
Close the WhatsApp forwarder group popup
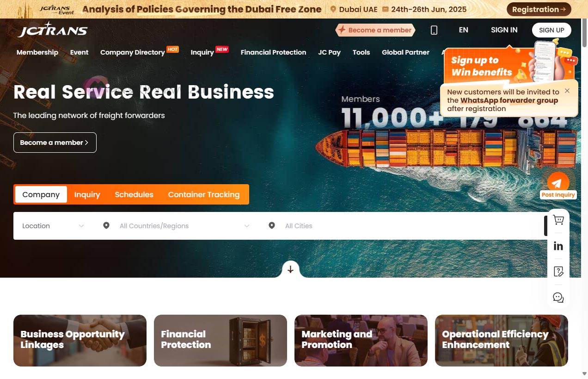(567, 91)
